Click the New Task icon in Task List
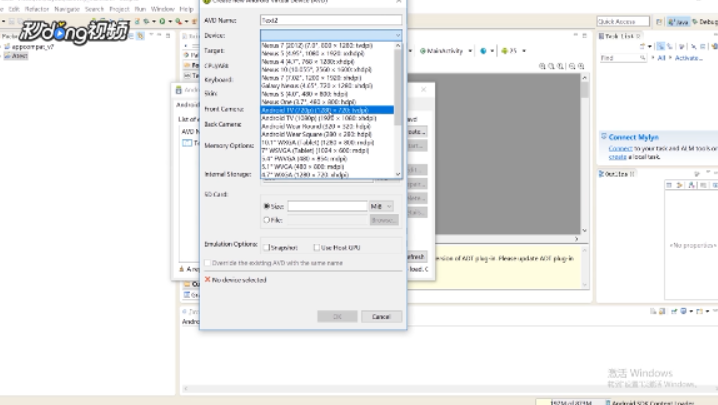718x405 pixels. pos(642,46)
